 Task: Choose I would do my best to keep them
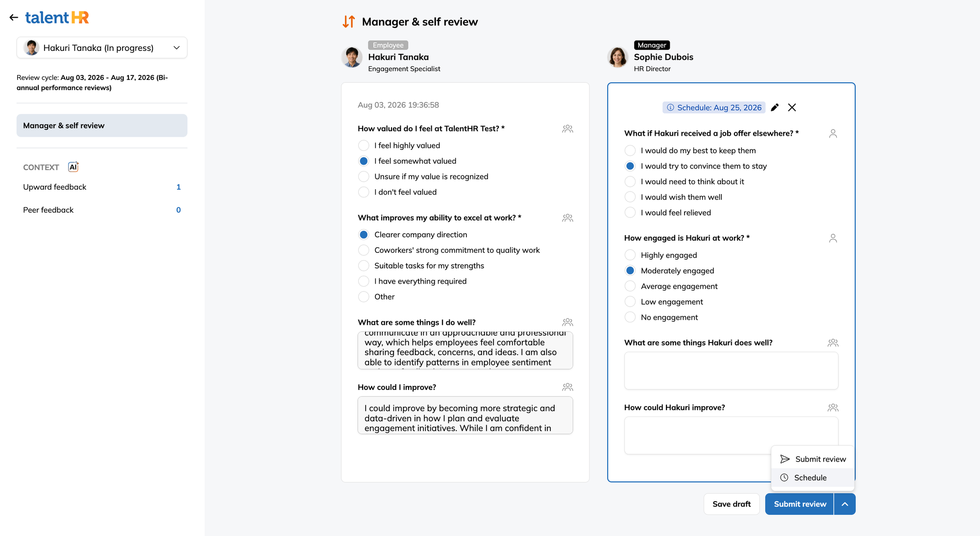(630, 150)
